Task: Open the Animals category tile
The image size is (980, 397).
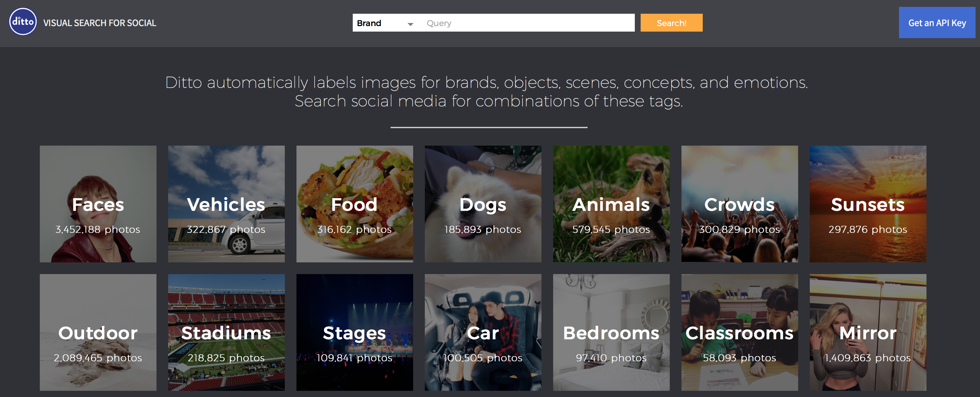Action: click(611, 204)
